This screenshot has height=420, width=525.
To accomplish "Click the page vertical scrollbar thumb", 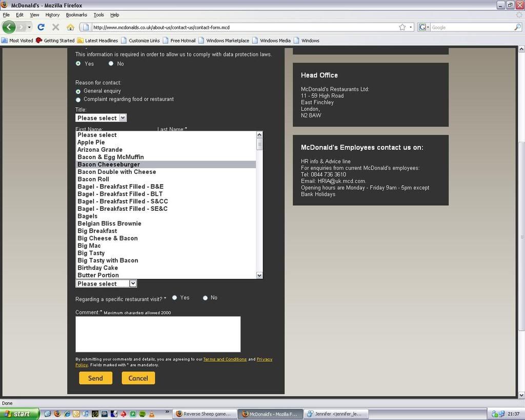I will [x=521, y=236].
